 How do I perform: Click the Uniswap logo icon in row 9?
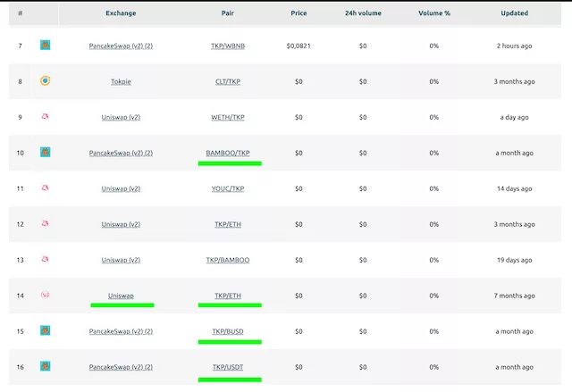(x=45, y=116)
